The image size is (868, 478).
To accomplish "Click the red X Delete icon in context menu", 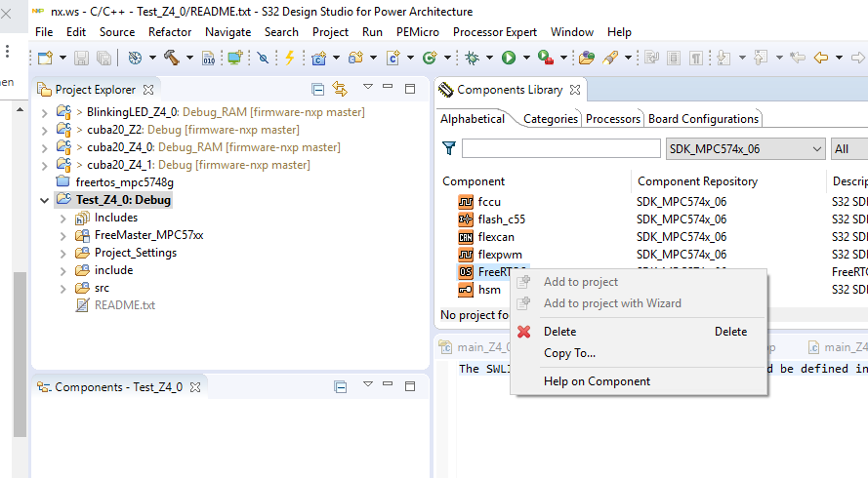I will coord(524,332).
